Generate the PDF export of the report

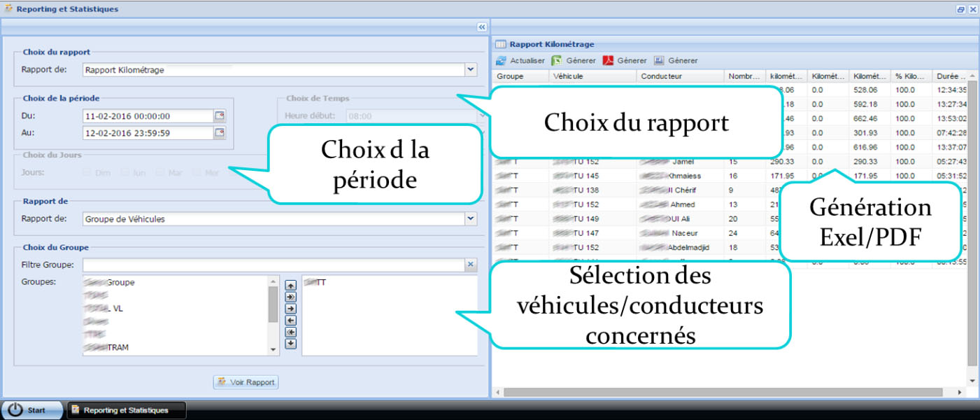point(609,61)
